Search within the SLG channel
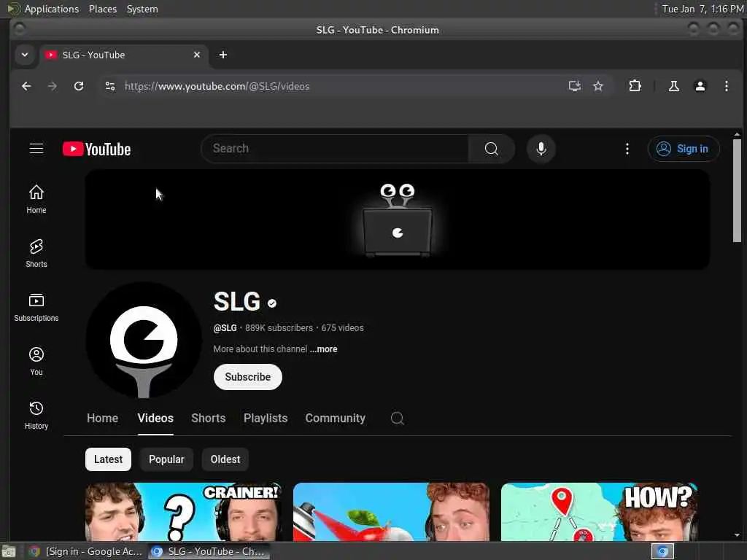The height and width of the screenshot is (560, 747). (x=398, y=418)
